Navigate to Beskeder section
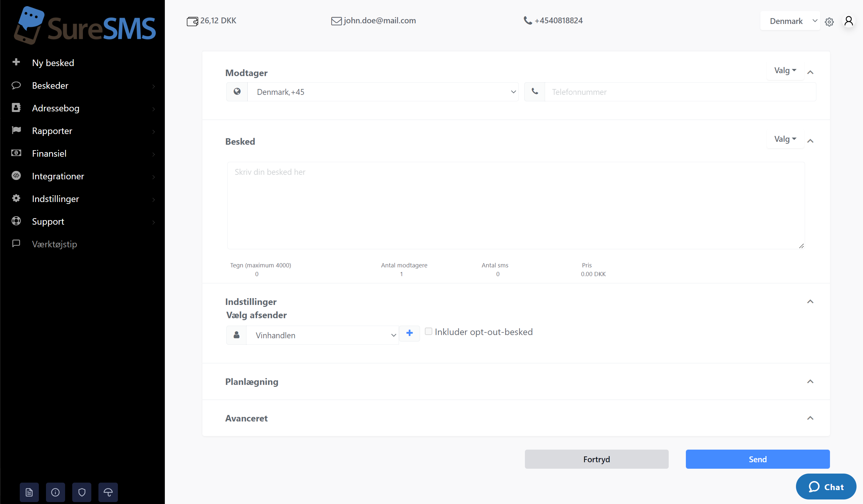863x504 pixels. pyautogui.click(x=51, y=85)
